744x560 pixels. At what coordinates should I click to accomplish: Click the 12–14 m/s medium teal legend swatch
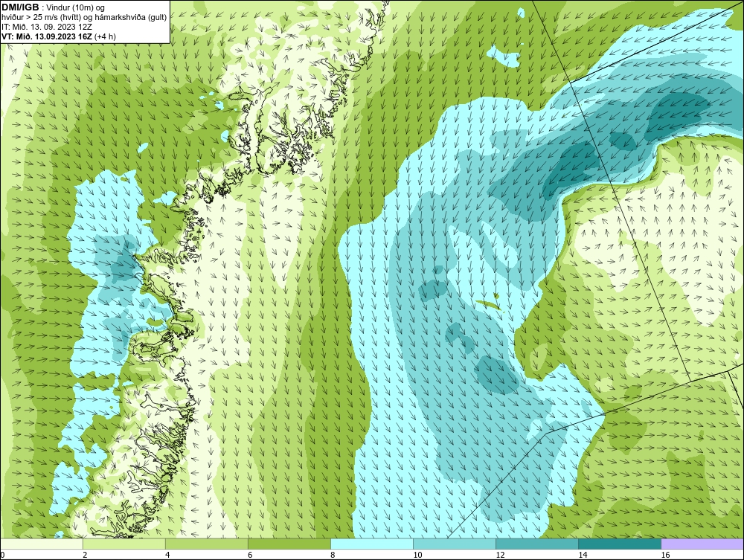tap(536, 544)
